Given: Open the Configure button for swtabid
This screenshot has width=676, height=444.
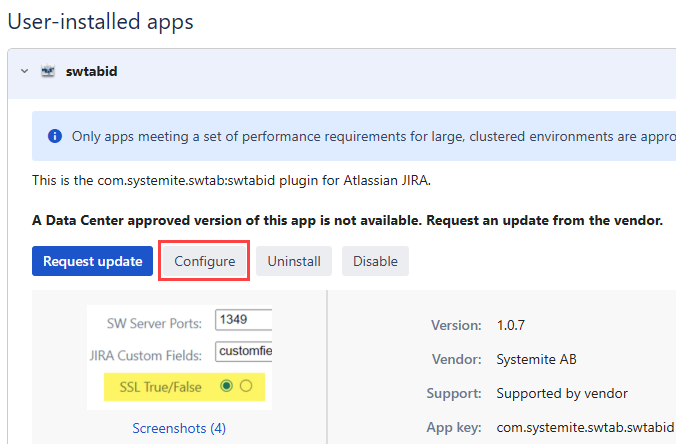Looking at the screenshot, I should tap(204, 261).
